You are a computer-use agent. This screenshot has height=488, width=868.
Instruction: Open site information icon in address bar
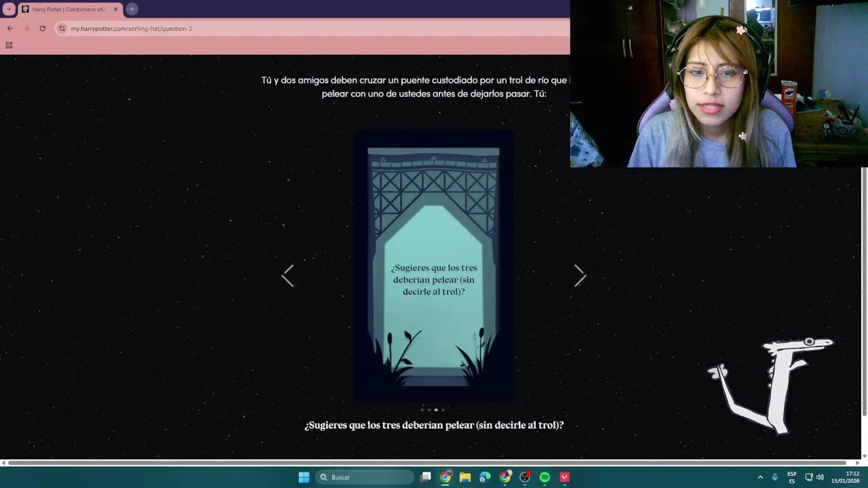coord(62,28)
